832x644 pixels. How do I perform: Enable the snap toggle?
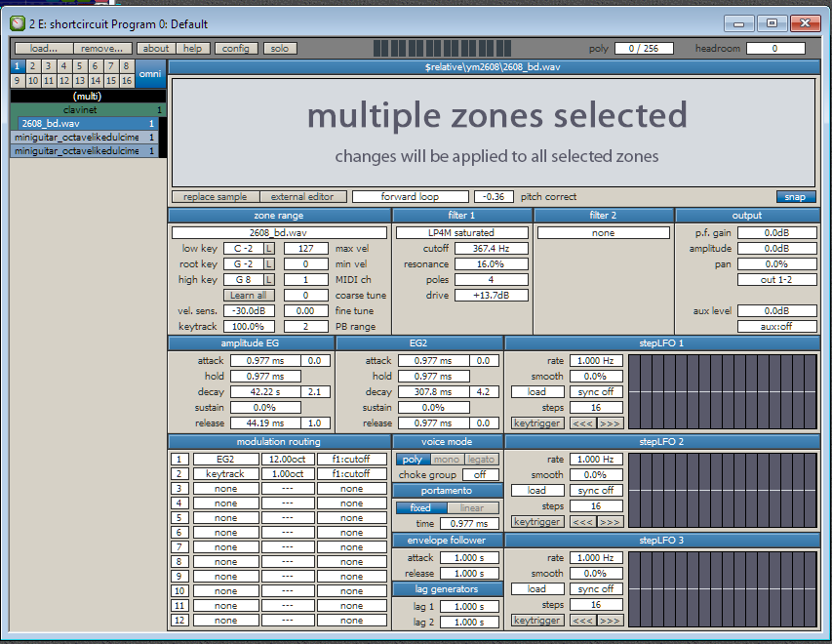(x=794, y=196)
